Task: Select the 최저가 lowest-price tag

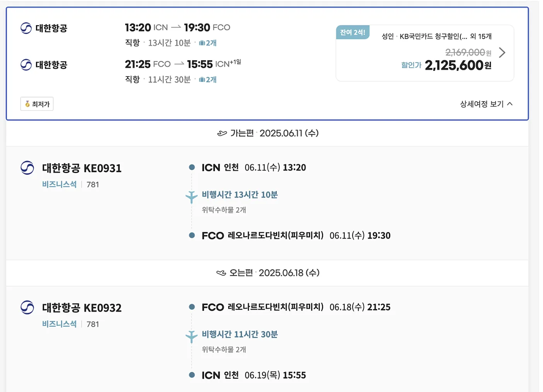Action: (37, 104)
